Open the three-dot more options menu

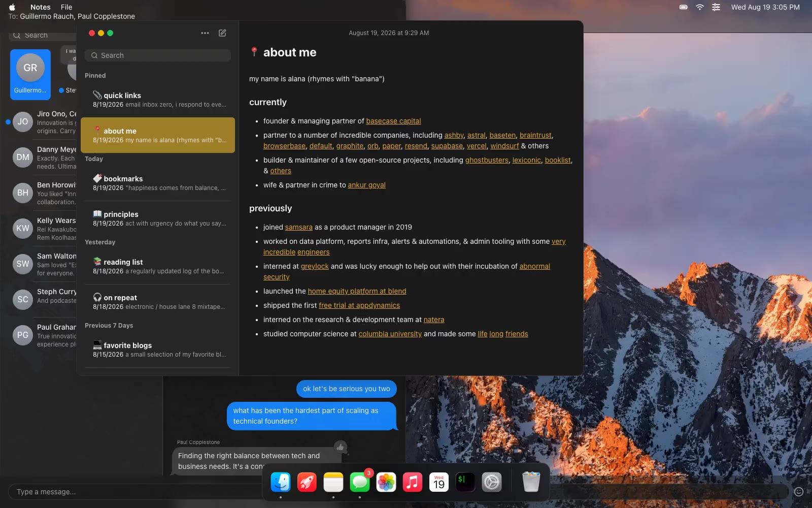pyautogui.click(x=205, y=33)
